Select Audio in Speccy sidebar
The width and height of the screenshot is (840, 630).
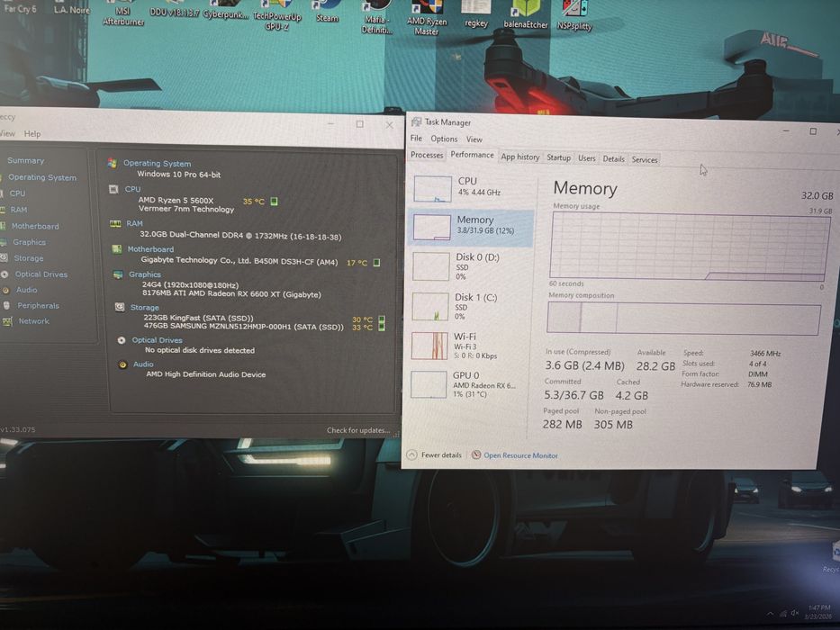(x=26, y=290)
